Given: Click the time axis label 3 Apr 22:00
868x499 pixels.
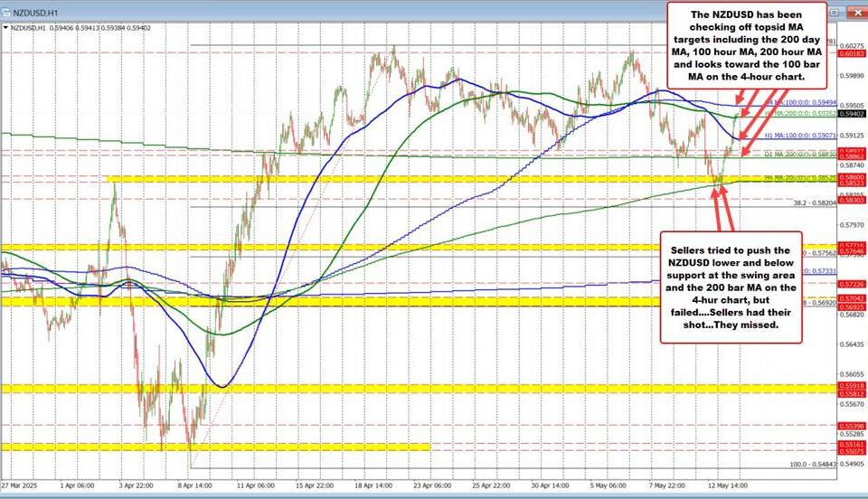Looking at the screenshot, I should [136, 485].
